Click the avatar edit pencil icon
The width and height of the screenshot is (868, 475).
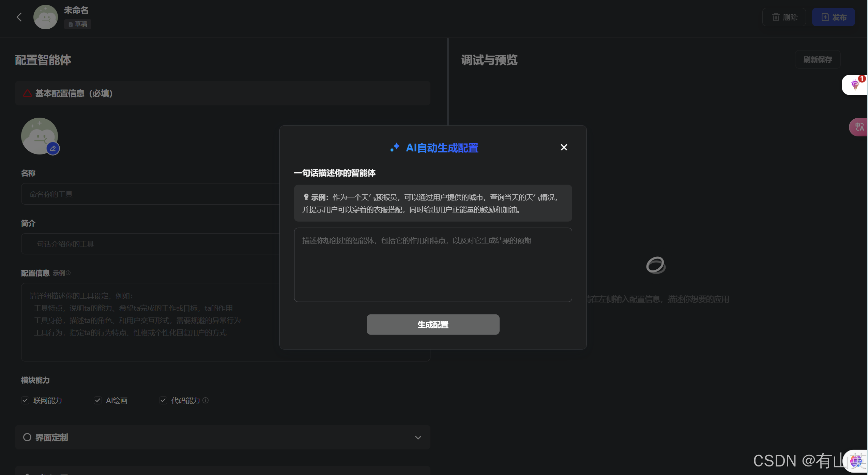(x=53, y=148)
